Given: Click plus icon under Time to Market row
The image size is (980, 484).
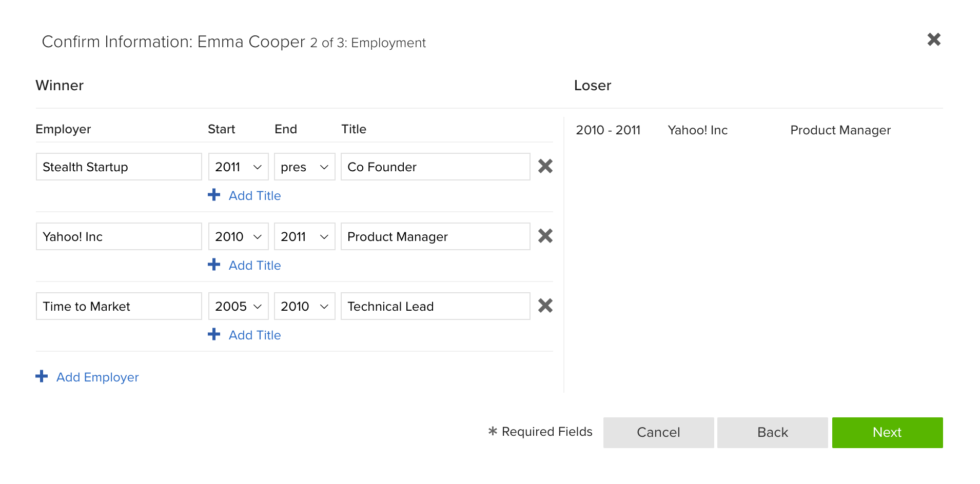Looking at the screenshot, I should click(x=214, y=334).
